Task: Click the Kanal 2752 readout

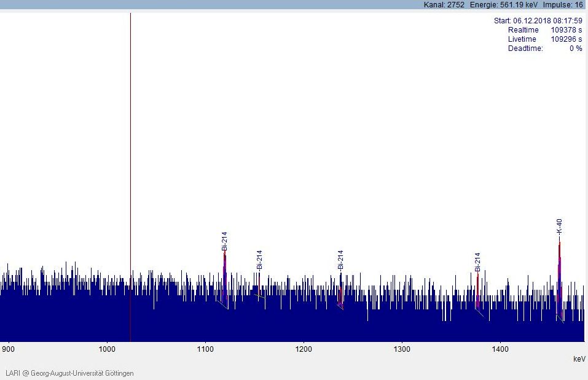Action: click(444, 5)
